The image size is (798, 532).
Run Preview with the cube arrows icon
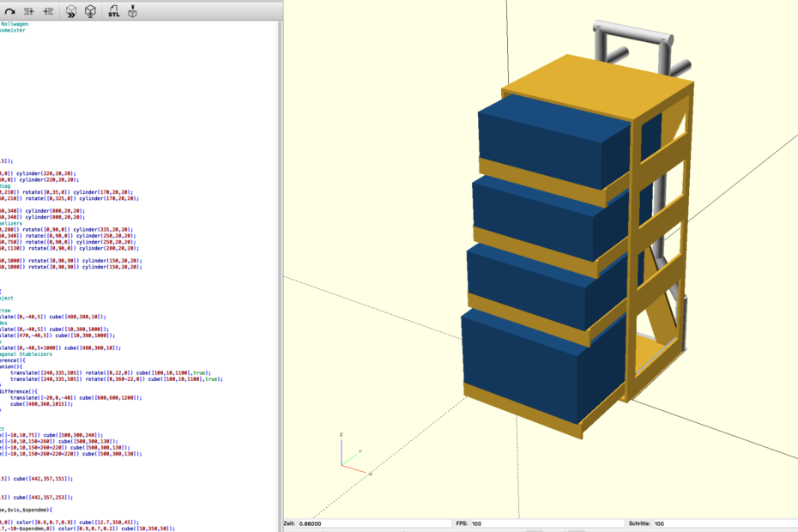(71, 11)
